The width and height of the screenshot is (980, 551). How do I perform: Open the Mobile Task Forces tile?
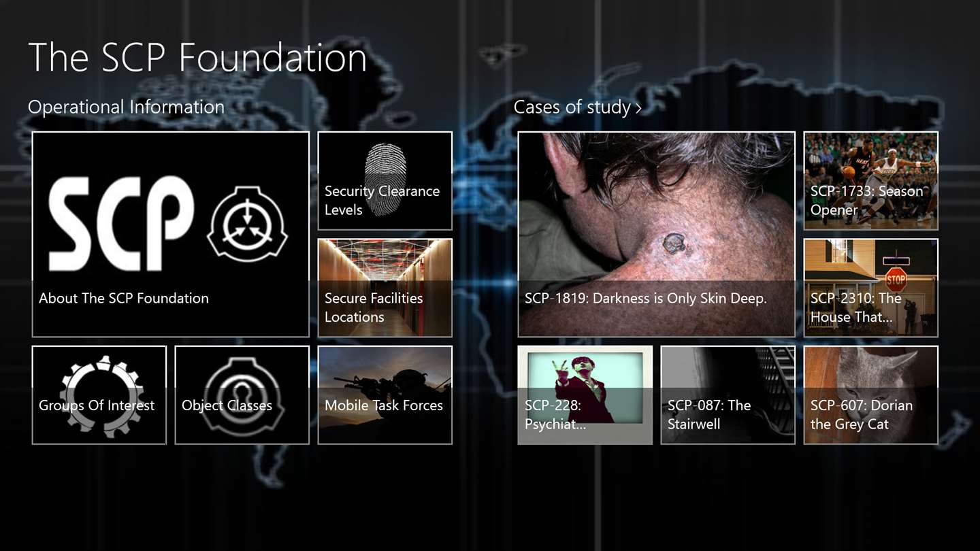385,395
